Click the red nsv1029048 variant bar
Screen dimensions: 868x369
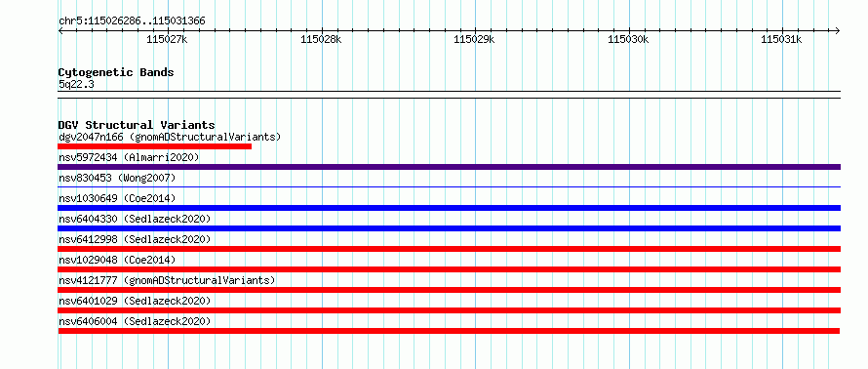449,269
